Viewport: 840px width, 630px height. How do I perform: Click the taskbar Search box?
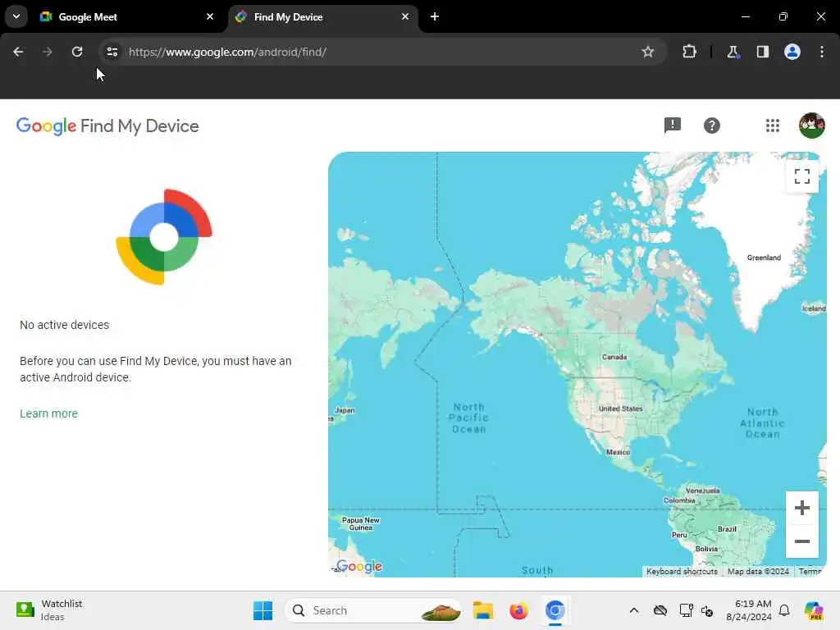coord(373,610)
